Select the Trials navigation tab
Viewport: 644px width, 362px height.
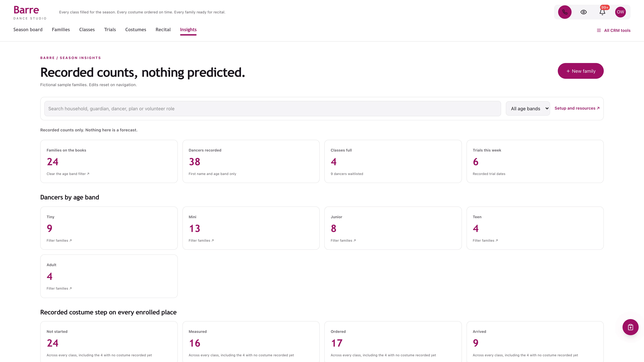click(x=110, y=29)
